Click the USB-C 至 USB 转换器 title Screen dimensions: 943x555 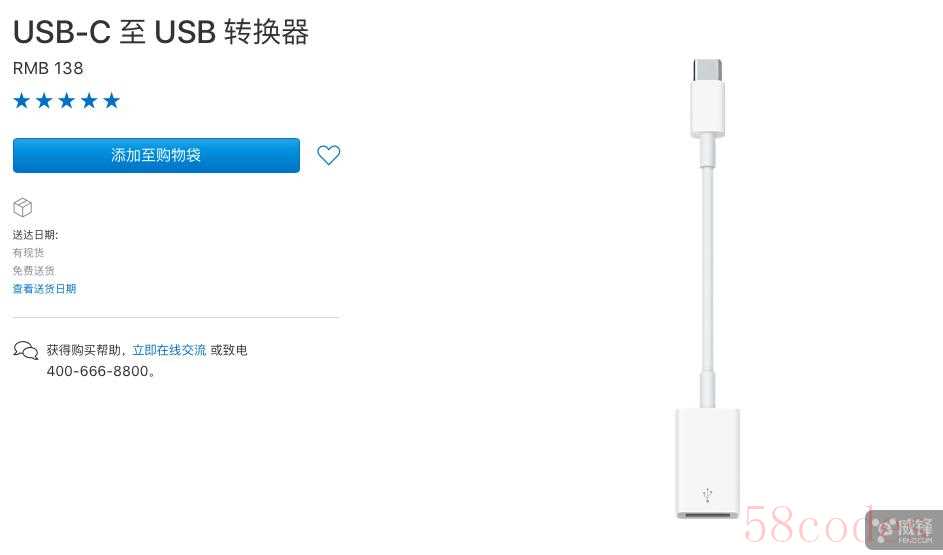[161, 32]
